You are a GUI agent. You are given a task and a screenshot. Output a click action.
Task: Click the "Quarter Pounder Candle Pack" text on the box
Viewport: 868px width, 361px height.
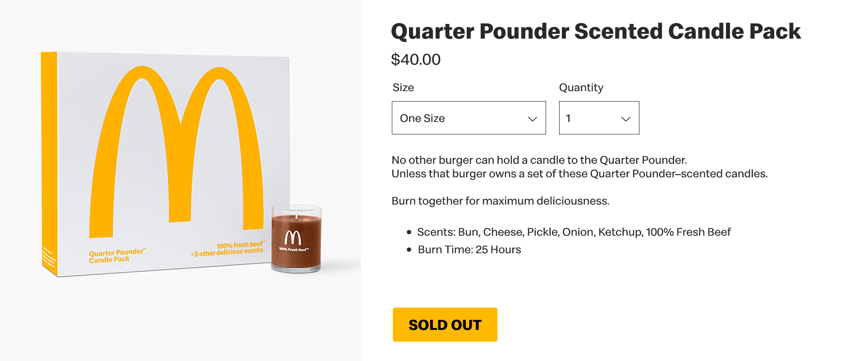116,256
